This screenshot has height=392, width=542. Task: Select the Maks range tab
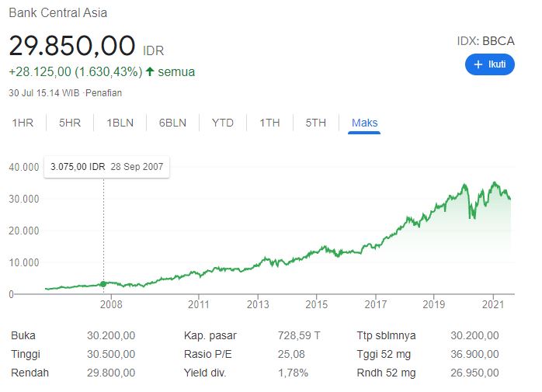(x=364, y=123)
